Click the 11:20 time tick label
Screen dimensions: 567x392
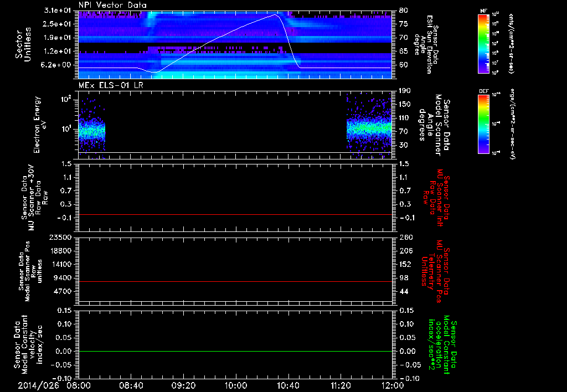pyautogui.click(x=341, y=385)
